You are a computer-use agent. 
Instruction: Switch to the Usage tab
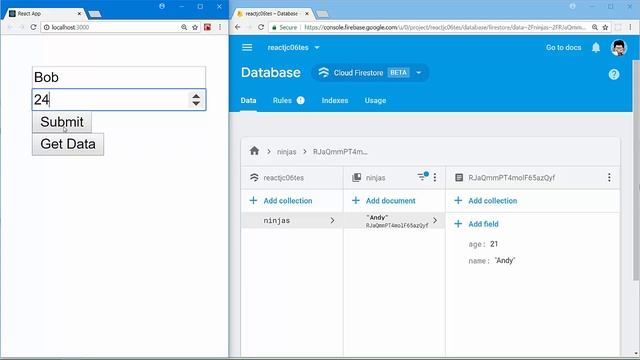point(375,100)
